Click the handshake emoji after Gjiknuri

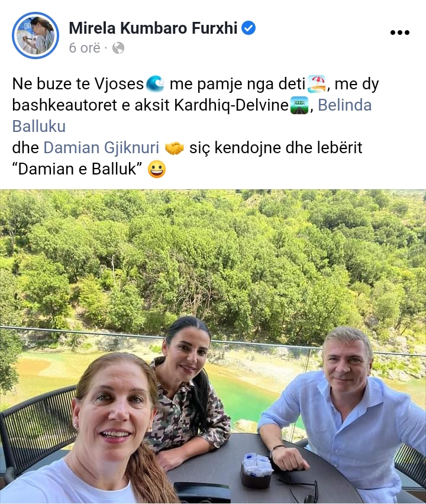click(x=174, y=148)
